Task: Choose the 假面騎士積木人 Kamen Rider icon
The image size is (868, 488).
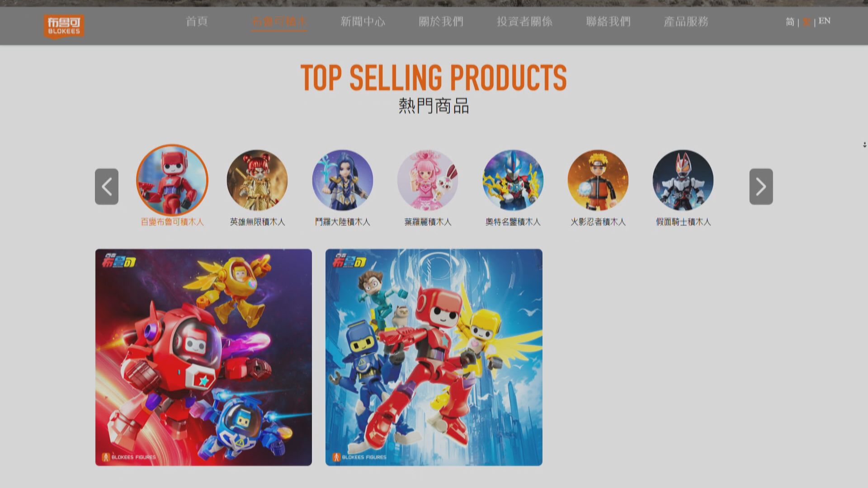Action: point(683,180)
